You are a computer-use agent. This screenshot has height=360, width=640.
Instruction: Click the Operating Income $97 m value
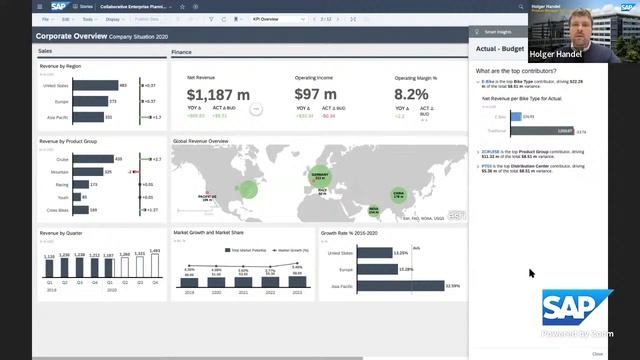pos(316,94)
